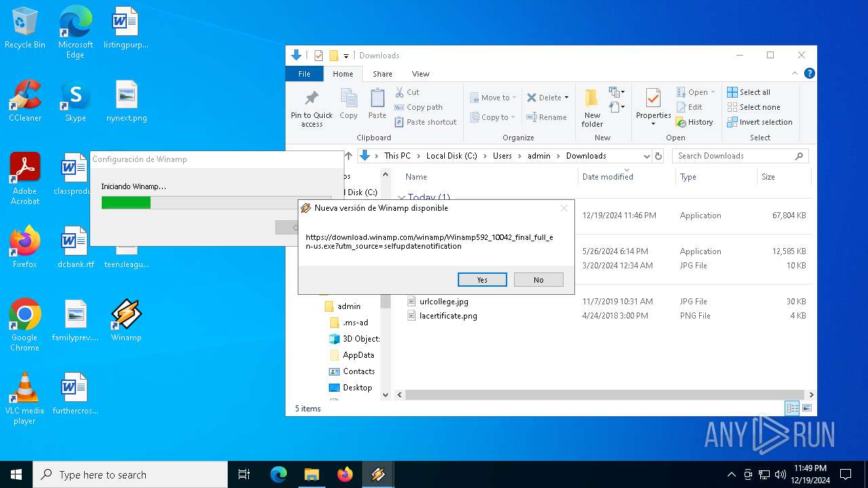Open the Windows Start menu
Viewport: 868px width, 488px height.
pyautogui.click(x=16, y=474)
